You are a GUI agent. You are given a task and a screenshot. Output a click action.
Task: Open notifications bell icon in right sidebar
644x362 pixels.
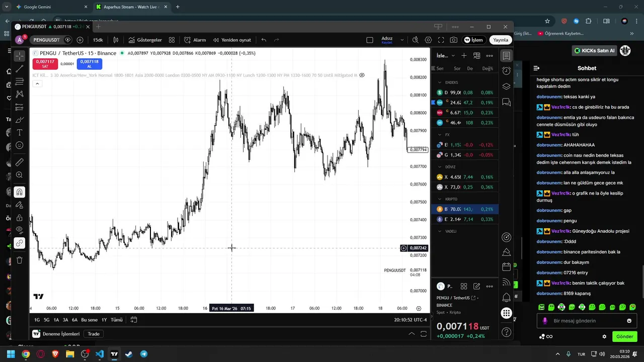[x=507, y=298]
